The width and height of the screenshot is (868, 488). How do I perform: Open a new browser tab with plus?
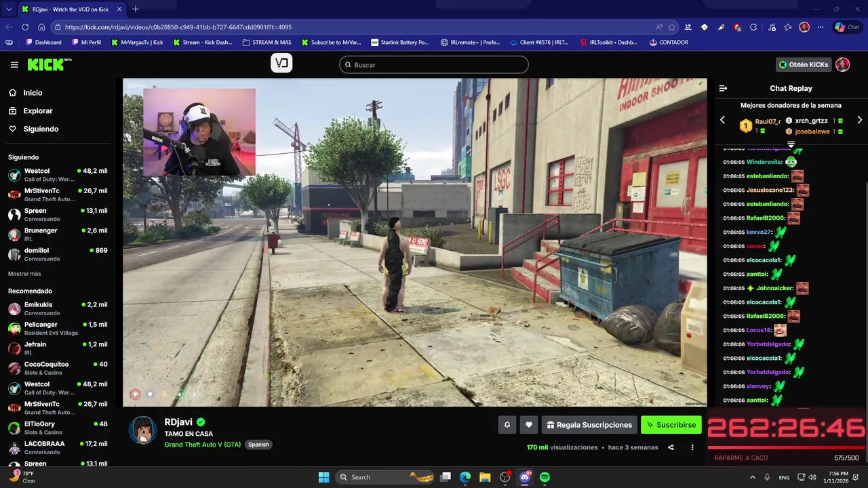[x=136, y=9]
